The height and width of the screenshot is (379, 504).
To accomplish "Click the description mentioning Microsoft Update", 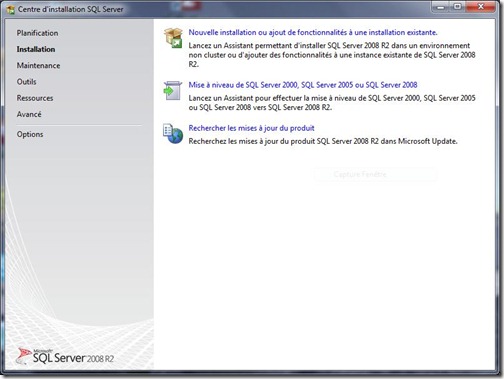I will pos(323,141).
